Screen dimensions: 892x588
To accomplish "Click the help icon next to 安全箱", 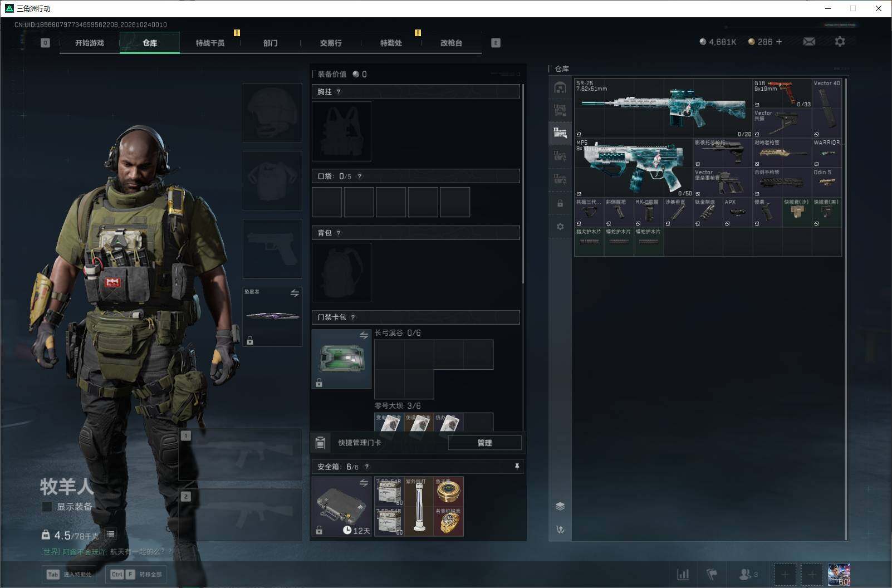I will [366, 467].
